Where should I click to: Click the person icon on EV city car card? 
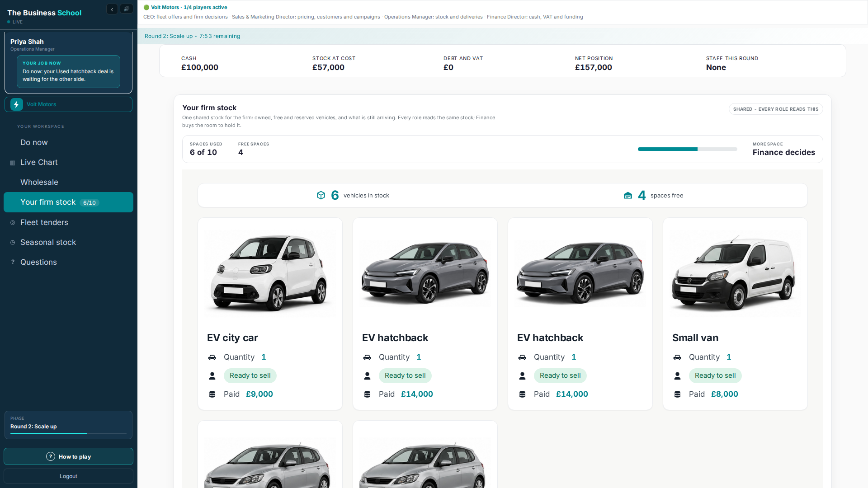[x=212, y=375]
